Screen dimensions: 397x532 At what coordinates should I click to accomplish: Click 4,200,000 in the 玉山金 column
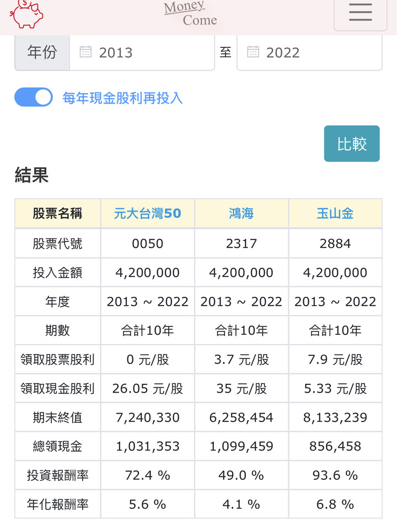(x=335, y=273)
